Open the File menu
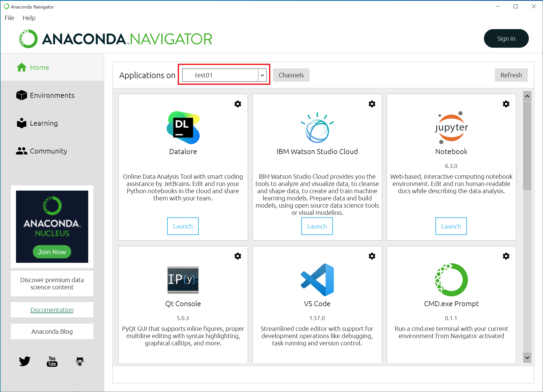The image size is (543, 392). (x=10, y=18)
